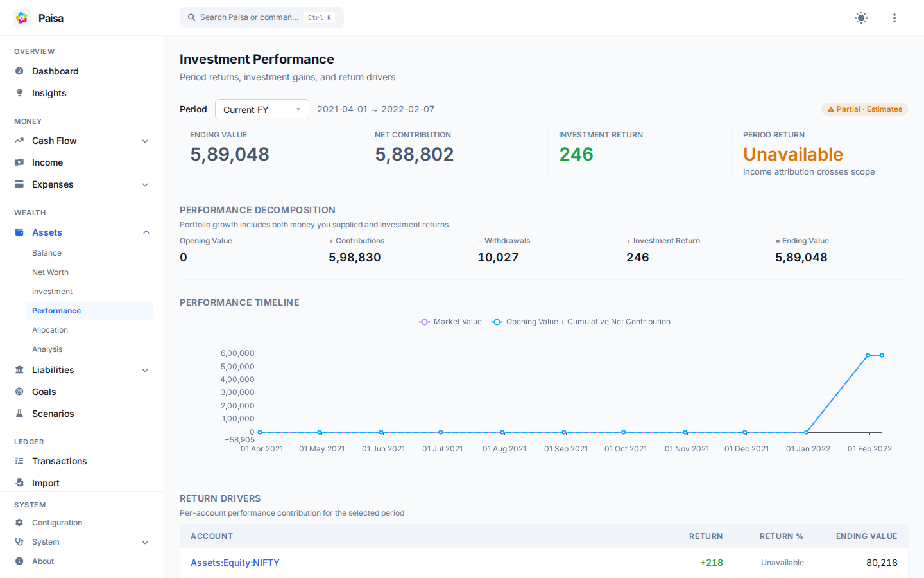Click the Goals target icon
This screenshot has height=578, width=924.
19,392
